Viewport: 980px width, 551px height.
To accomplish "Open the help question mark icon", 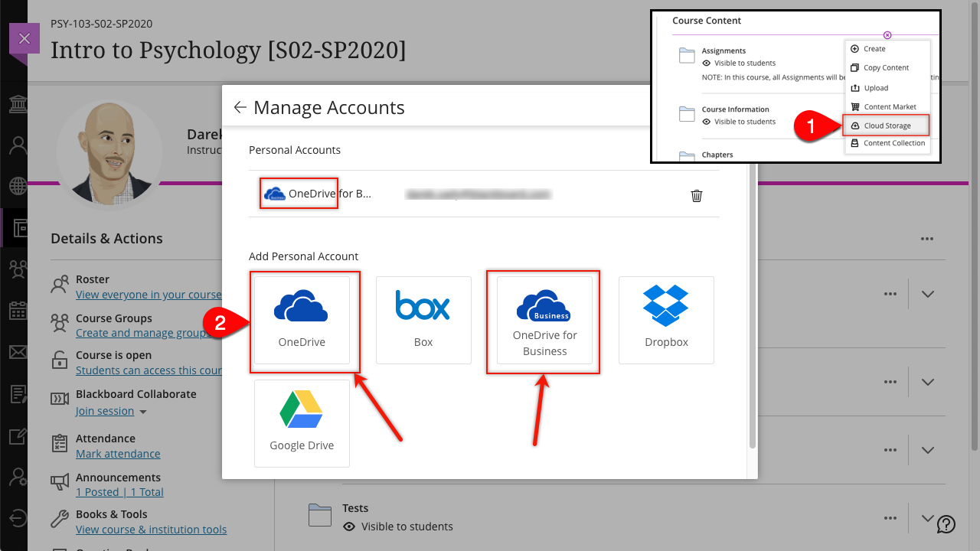I will pos(946,524).
